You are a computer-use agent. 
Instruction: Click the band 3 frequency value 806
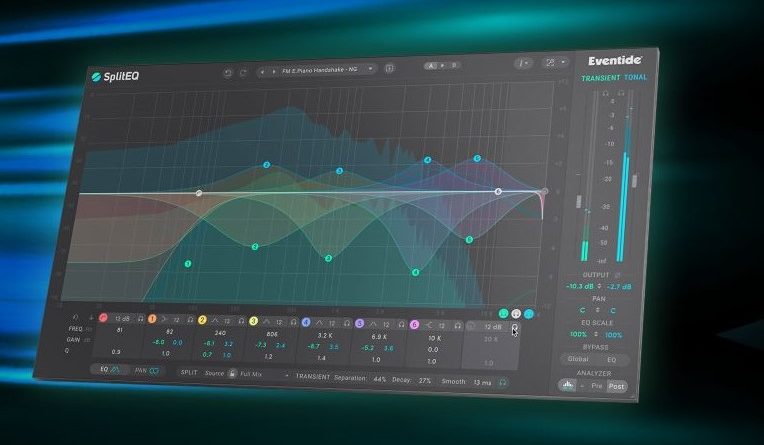tap(272, 334)
